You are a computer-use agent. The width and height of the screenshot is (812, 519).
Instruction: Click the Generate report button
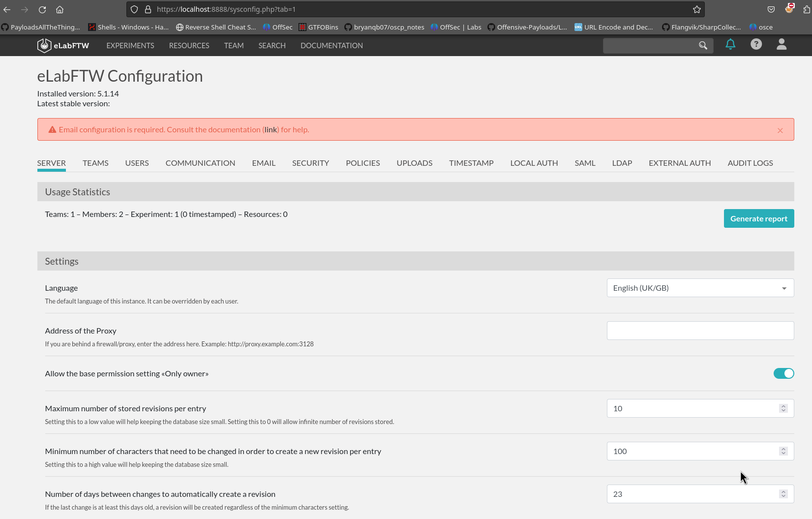pyautogui.click(x=758, y=218)
